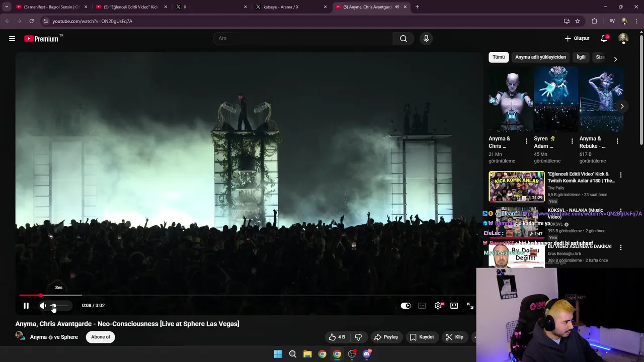644x362 pixels.
Task: Click the address bar URL
Action: click(93, 21)
